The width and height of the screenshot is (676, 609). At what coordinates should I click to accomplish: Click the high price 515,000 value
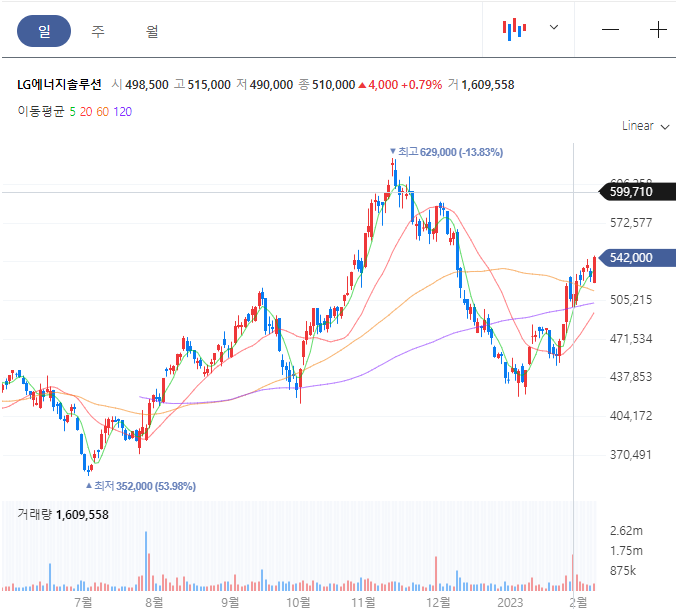[x=209, y=84]
